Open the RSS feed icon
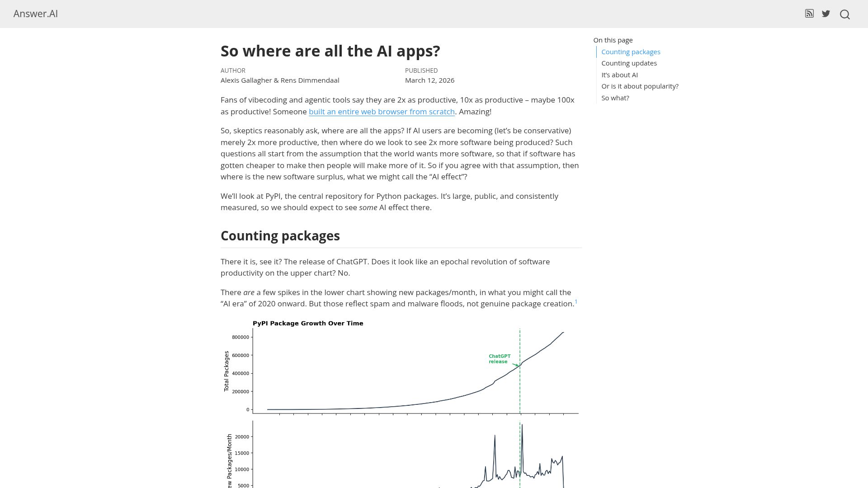 click(x=809, y=14)
